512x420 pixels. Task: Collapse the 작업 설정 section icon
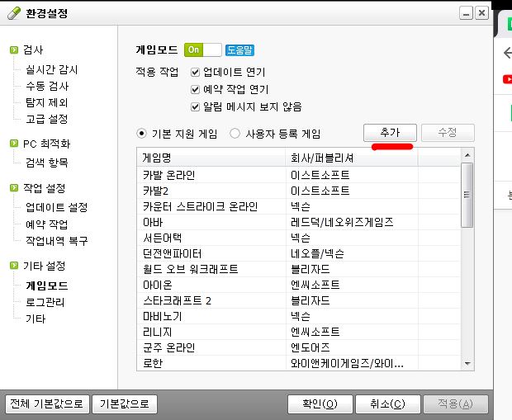(14, 187)
